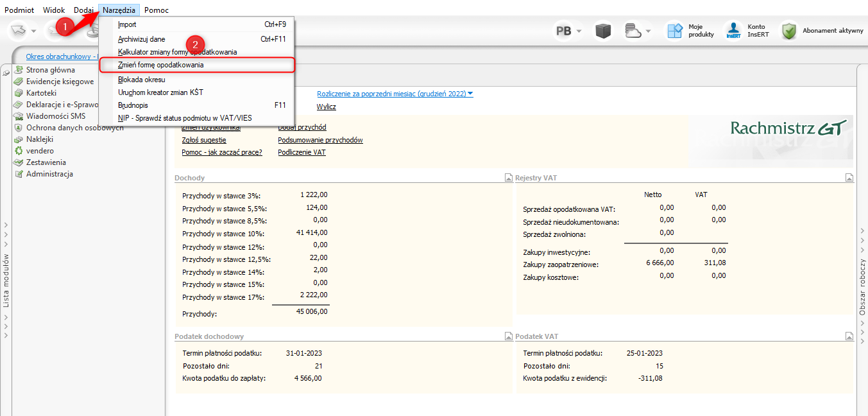Click the icon beside Strona główna
Viewport: 868px width, 416px height.
(x=19, y=70)
